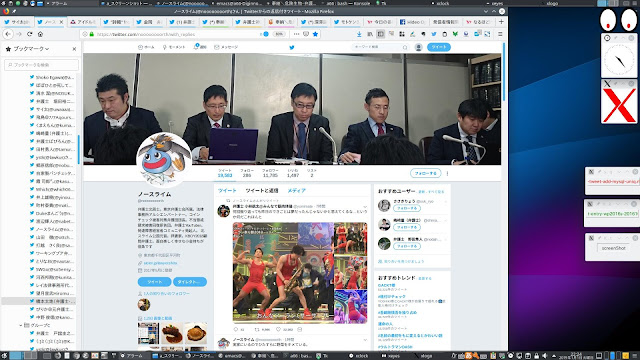
Task: Focus the bookmarks sidebar search field
Action: [x=41, y=65]
